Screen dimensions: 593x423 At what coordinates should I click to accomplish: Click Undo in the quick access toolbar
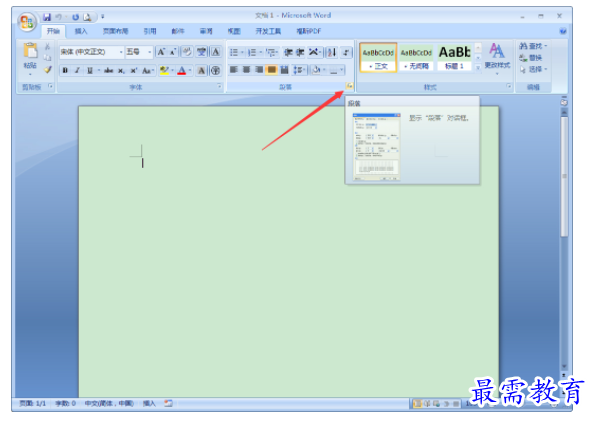[59, 17]
